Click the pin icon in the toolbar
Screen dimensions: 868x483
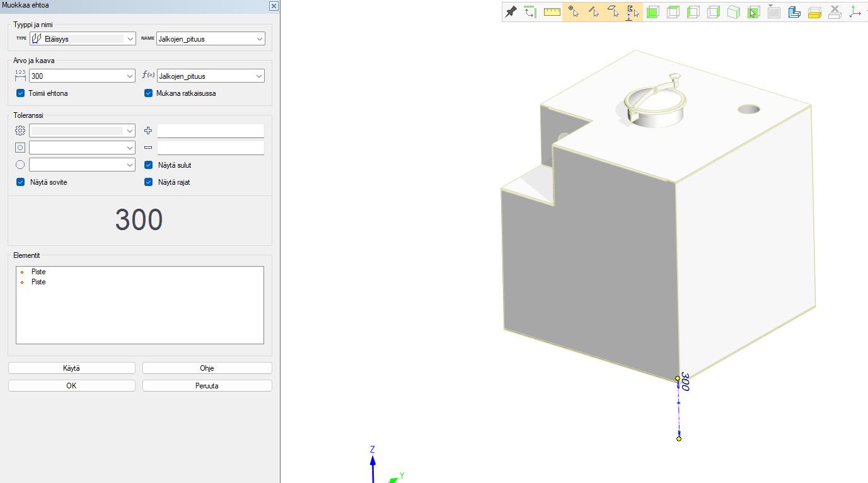coord(511,12)
